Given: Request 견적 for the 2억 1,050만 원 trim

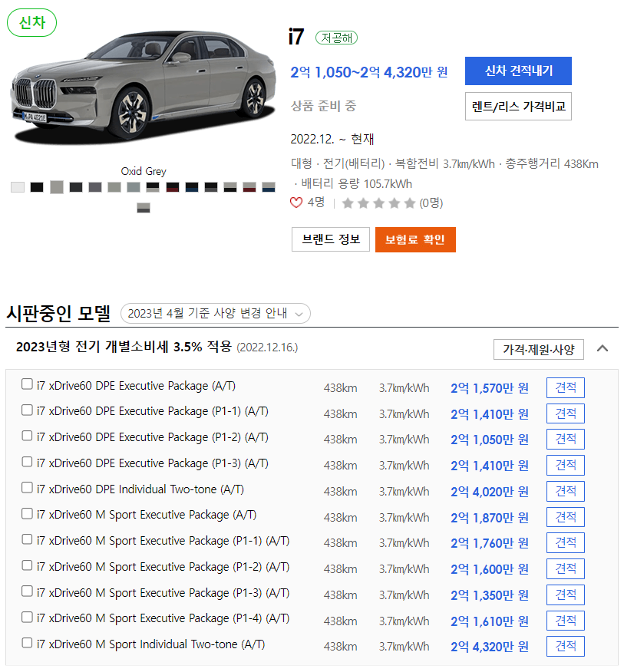Looking at the screenshot, I should pyautogui.click(x=565, y=440).
